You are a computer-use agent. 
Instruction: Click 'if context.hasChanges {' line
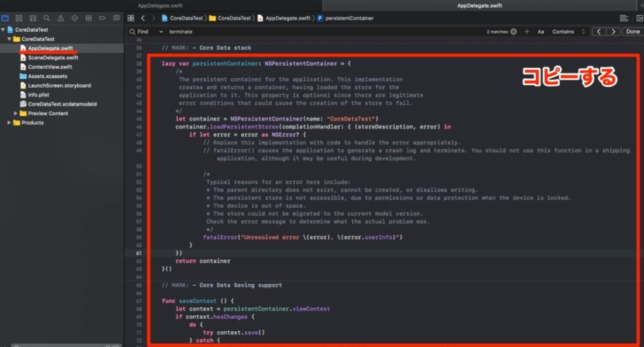pos(215,317)
